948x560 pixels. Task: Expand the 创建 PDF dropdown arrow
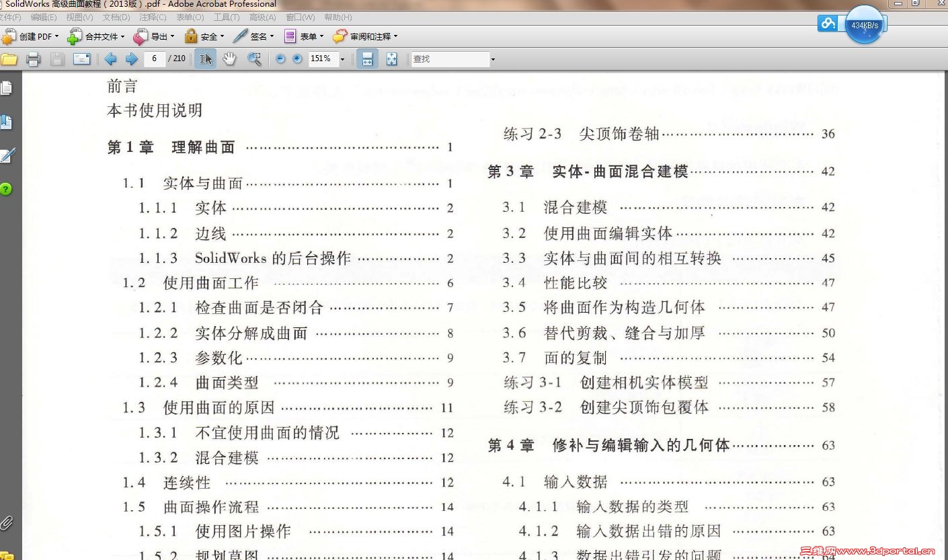click(x=56, y=36)
